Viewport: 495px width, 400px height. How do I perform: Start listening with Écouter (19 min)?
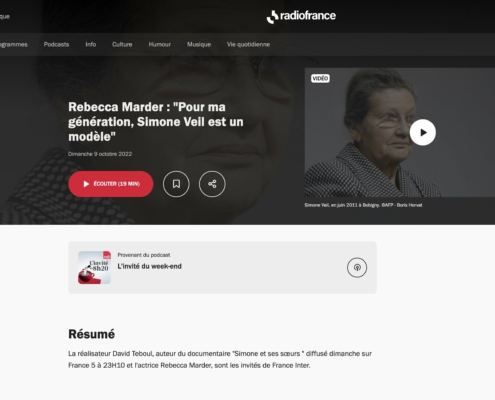pos(111,184)
